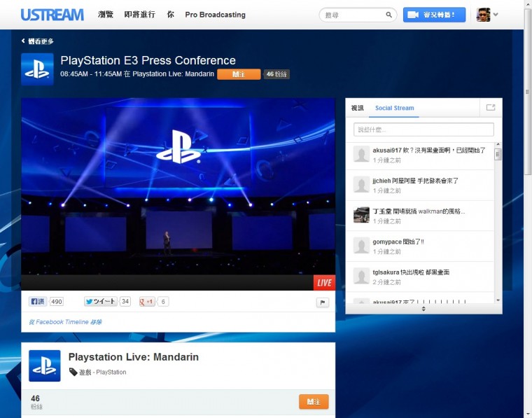The height and width of the screenshot is (418, 532).
Task: Open the user avatar profile picture
Action: click(483, 15)
